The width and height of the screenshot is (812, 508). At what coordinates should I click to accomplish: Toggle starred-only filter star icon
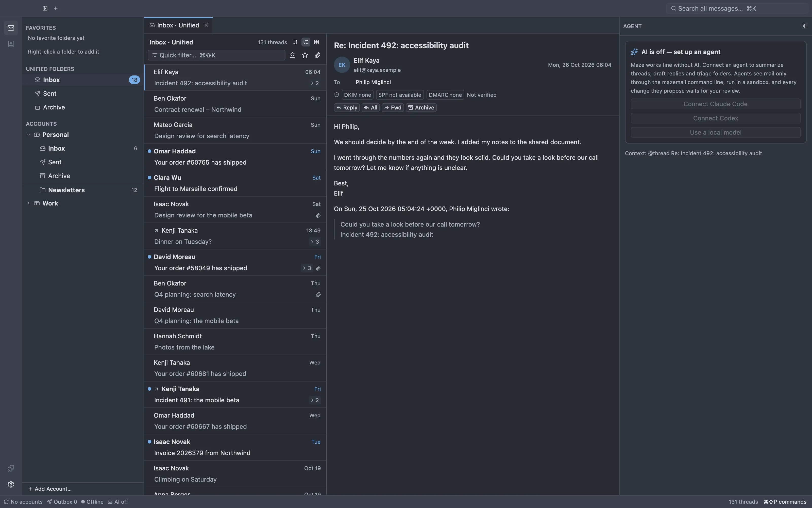[x=305, y=55]
